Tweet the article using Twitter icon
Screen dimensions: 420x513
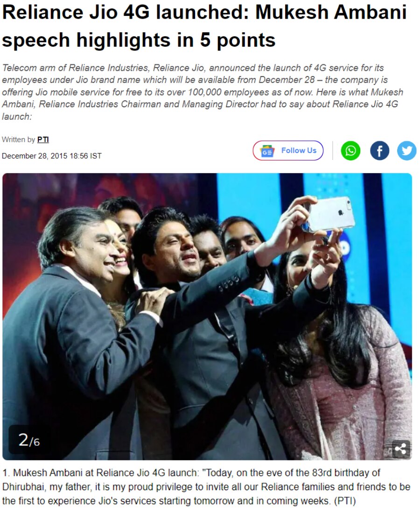pyautogui.click(x=407, y=151)
